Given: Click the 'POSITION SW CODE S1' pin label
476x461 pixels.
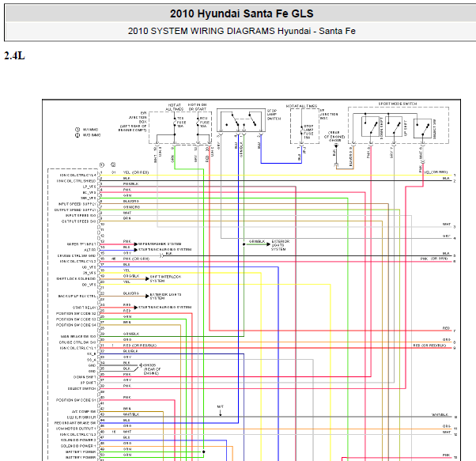Looking at the screenshot, I should [x=76, y=400].
